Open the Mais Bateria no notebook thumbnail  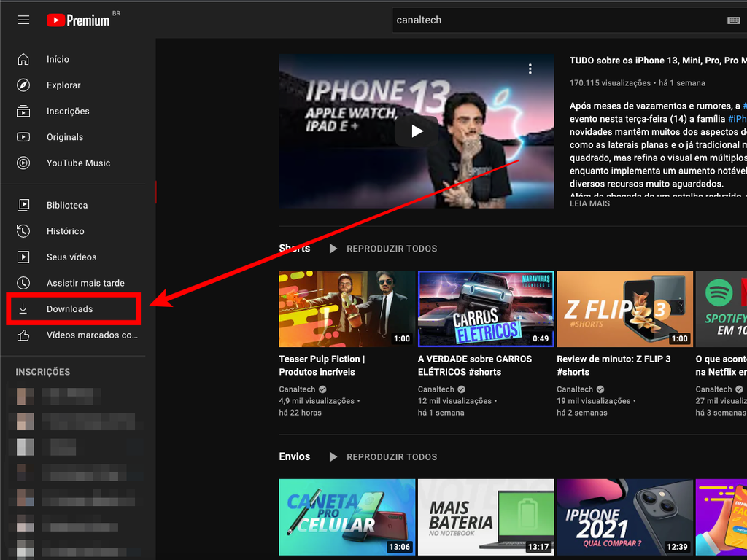[x=486, y=517]
